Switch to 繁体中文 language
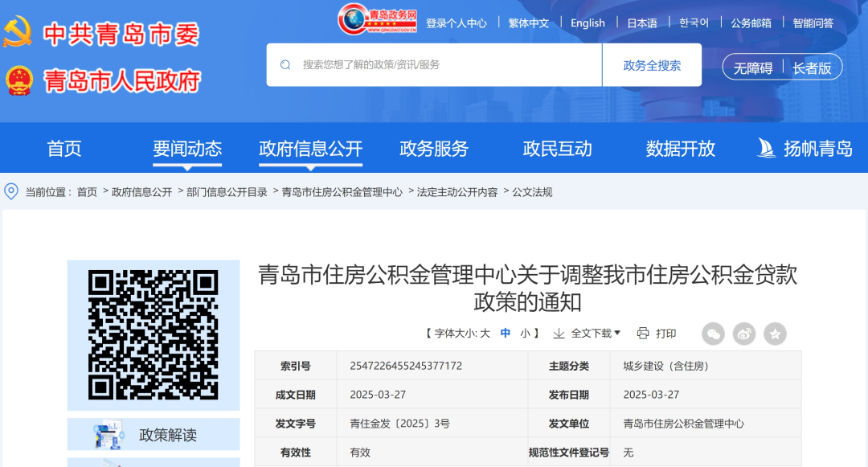This screenshot has width=868, height=467. pyautogui.click(x=528, y=23)
